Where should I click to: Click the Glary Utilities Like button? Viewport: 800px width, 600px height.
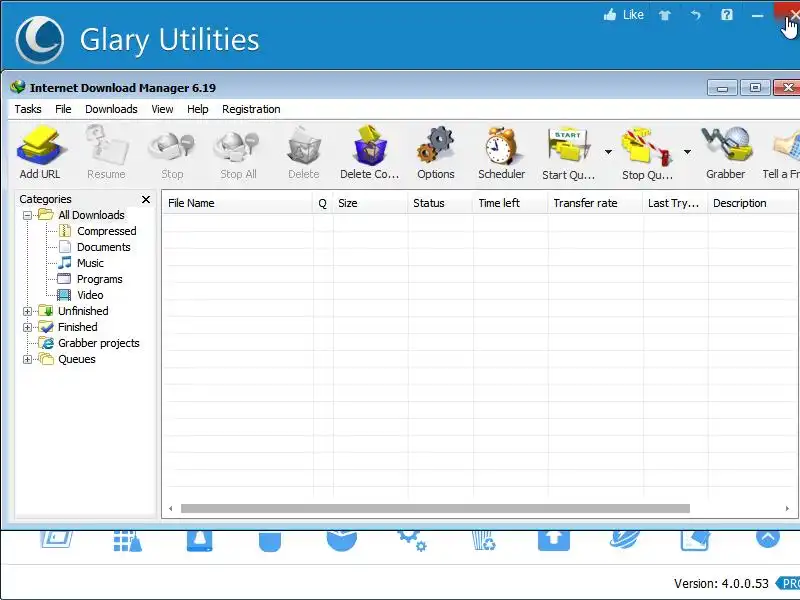pyautogui.click(x=623, y=15)
